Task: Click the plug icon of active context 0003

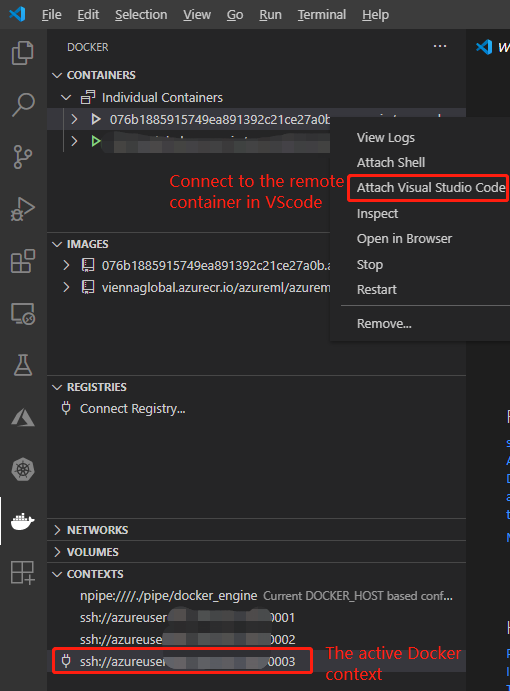Action: tap(66, 661)
